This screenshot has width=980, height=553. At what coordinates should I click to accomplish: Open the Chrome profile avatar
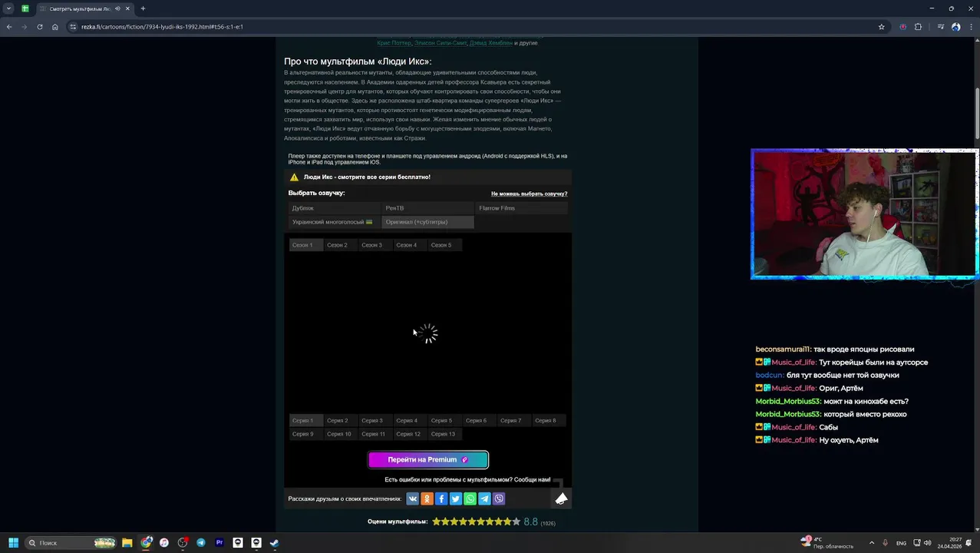[x=955, y=27]
